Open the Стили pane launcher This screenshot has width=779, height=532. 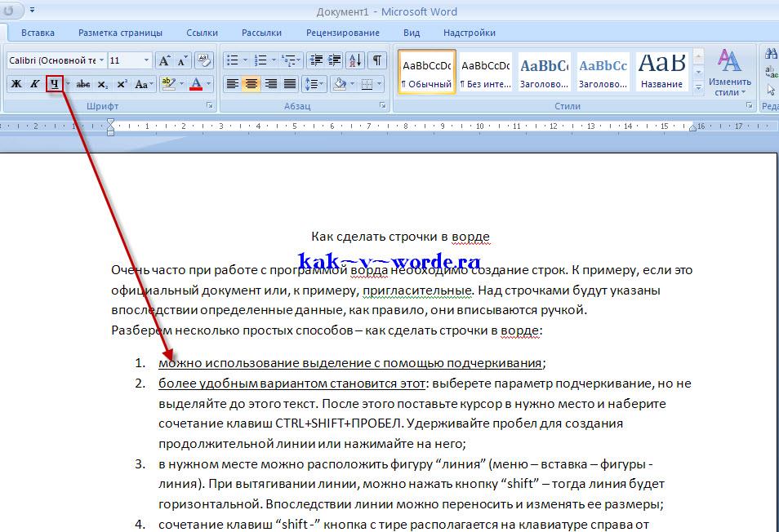749,106
